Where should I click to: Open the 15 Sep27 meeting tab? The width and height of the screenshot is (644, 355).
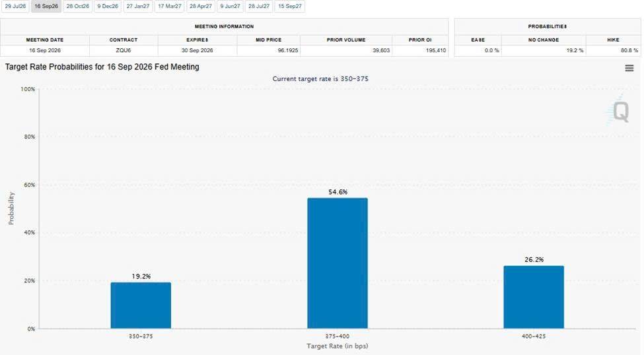click(x=289, y=6)
